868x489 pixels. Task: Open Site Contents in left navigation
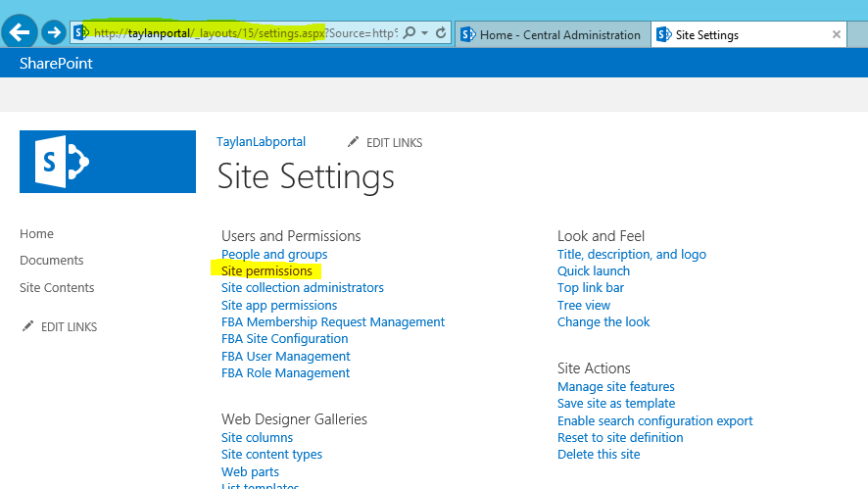[57, 288]
